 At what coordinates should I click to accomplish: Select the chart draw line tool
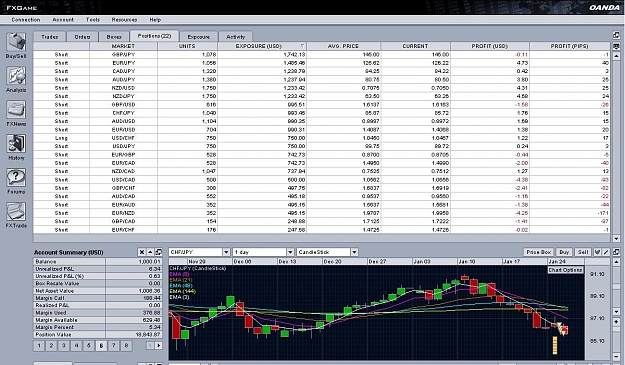click(x=606, y=252)
